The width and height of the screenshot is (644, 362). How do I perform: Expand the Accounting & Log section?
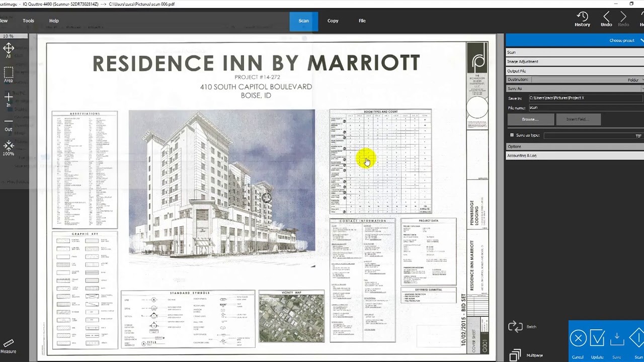click(x=575, y=156)
